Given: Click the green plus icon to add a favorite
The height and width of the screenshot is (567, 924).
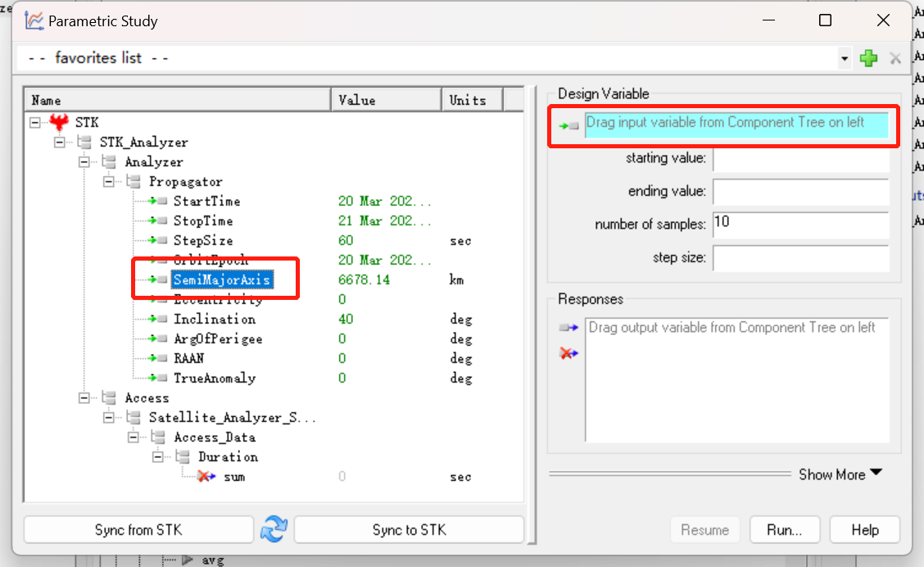Looking at the screenshot, I should pyautogui.click(x=868, y=57).
